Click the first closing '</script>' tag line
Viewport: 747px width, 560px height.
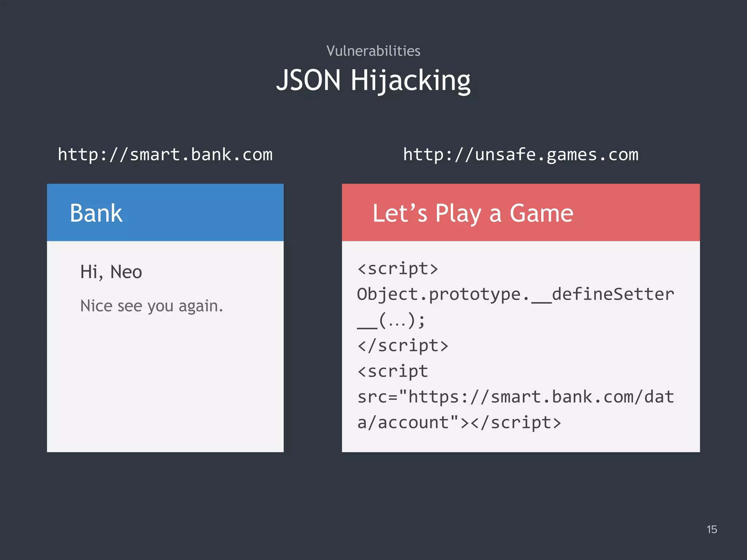(403, 346)
